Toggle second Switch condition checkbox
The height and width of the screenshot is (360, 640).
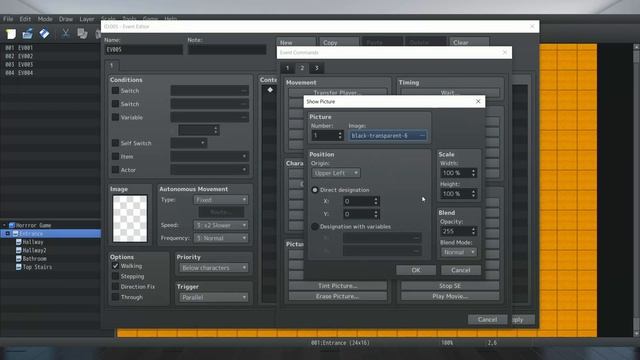115,104
